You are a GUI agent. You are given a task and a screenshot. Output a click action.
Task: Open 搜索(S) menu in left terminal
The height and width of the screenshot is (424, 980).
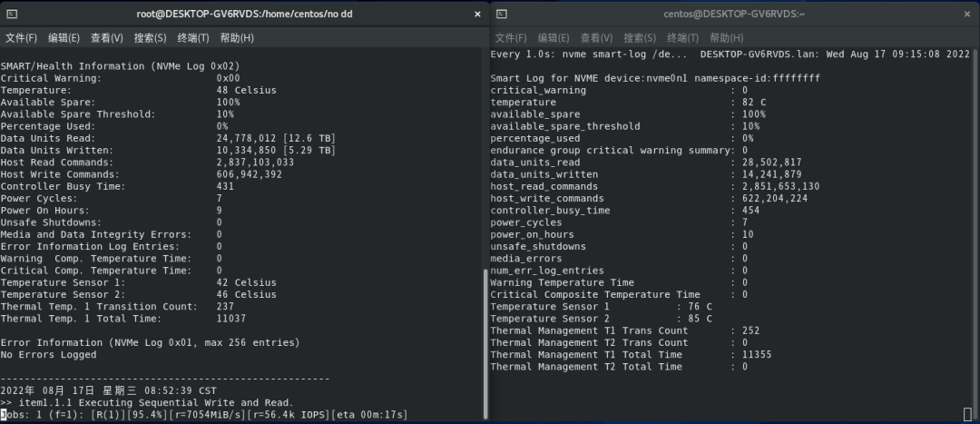pyautogui.click(x=150, y=38)
